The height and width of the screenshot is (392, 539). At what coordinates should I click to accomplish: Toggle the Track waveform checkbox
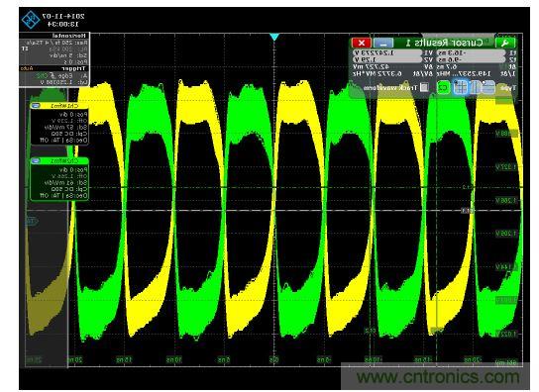click(x=424, y=87)
